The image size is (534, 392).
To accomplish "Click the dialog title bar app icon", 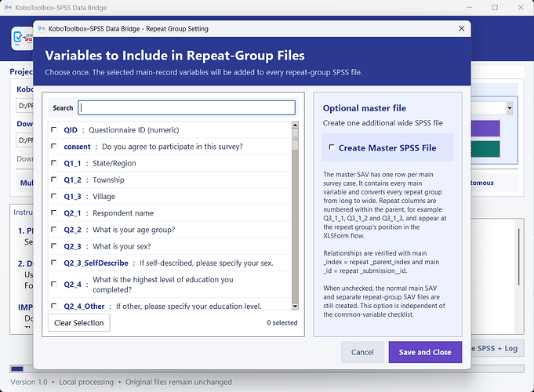I will tap(42, 28).
